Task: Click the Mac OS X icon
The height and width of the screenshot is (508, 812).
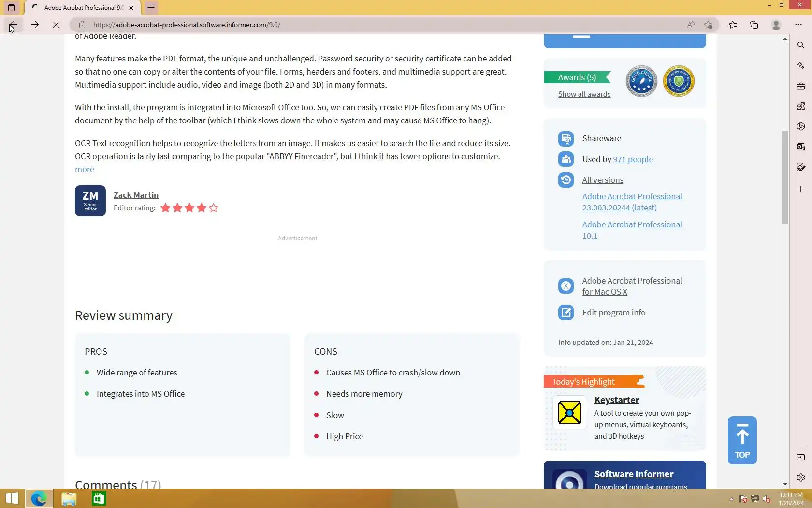Action: pos(566,286)
